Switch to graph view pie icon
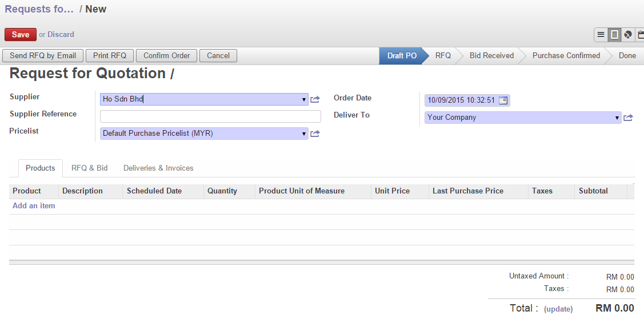 point(628,35)
